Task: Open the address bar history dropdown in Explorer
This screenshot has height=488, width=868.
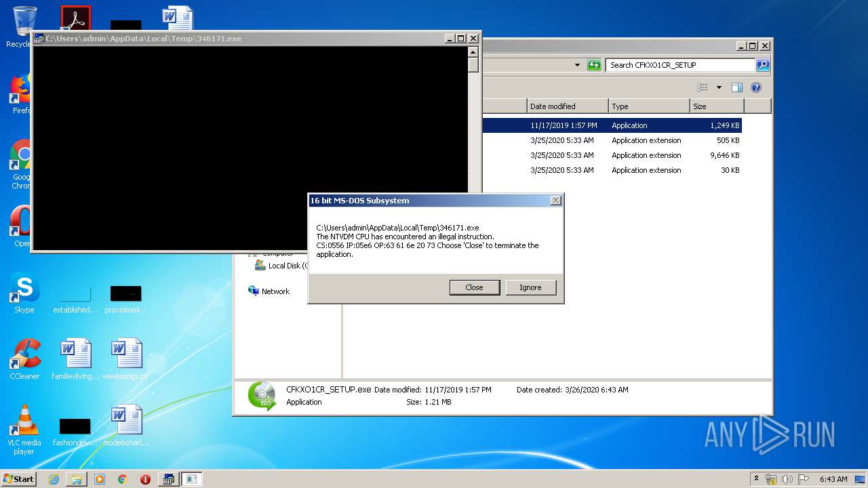Action: tap(577, 65)
